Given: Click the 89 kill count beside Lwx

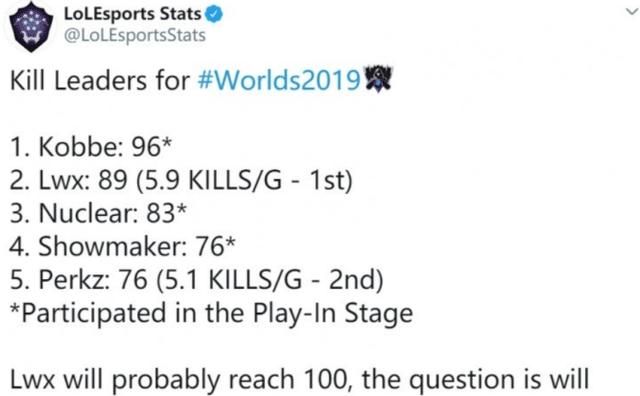Looking at the screenshot, I should 112,180.
